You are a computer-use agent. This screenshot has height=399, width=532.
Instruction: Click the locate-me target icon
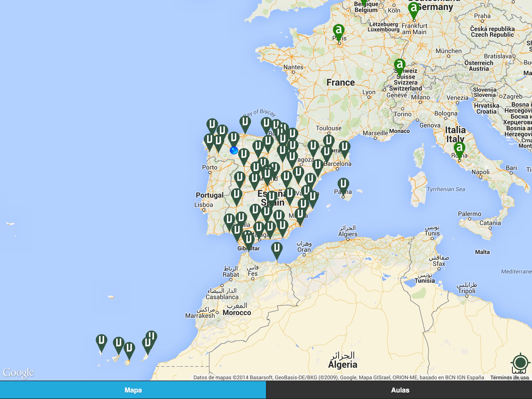[520, 363]
